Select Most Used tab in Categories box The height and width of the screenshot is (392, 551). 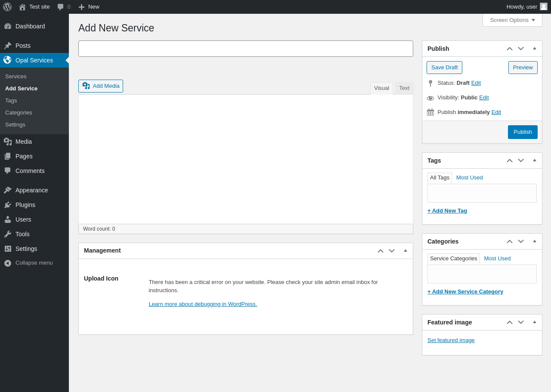pos(497,259)
